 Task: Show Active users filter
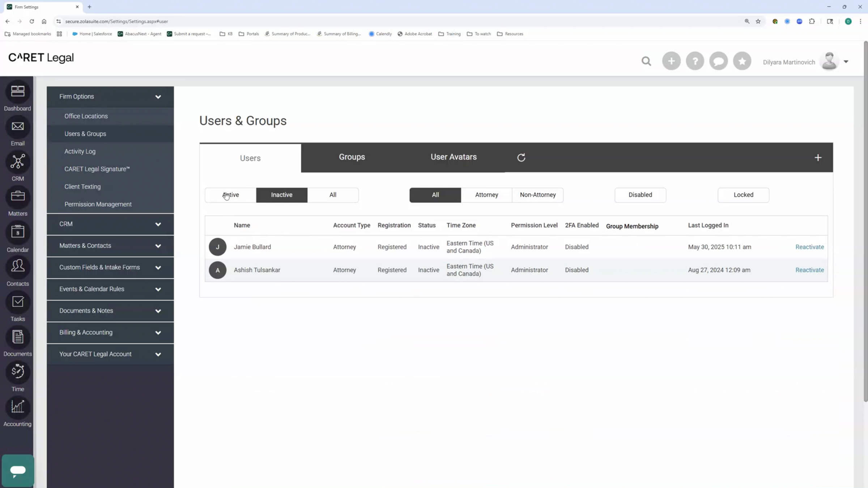(230, 195)
